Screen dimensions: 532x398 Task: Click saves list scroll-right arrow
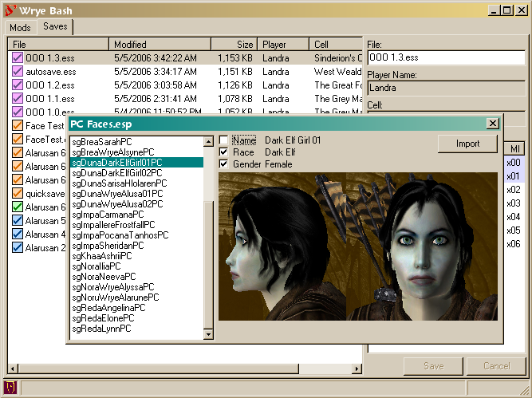pyautogui.click(x=357, y=368)
